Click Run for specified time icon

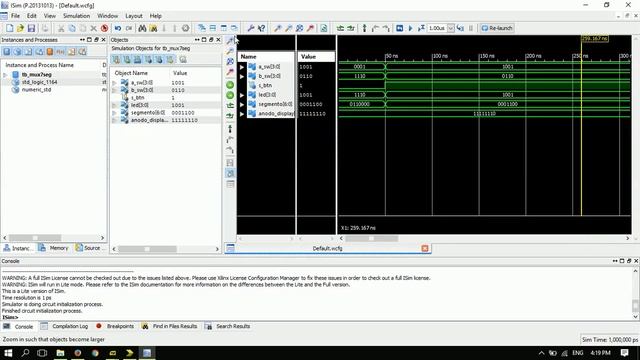[421, 28]
